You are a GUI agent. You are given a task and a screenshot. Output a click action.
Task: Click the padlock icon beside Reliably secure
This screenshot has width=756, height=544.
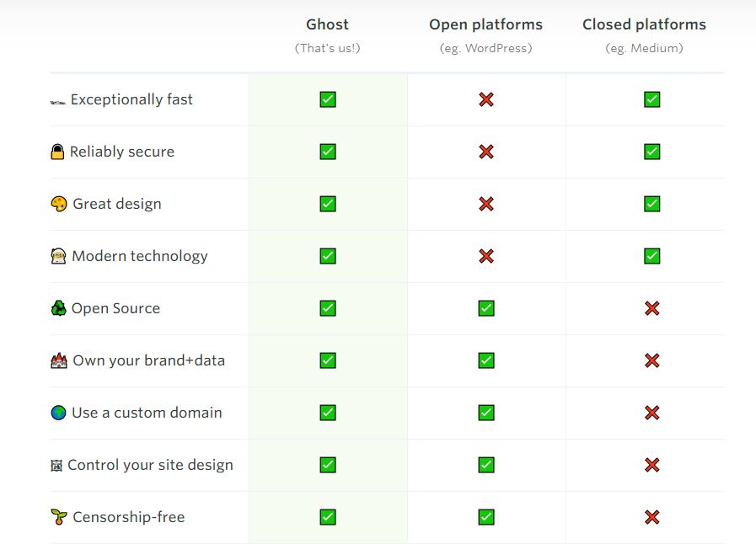(57, 152)
